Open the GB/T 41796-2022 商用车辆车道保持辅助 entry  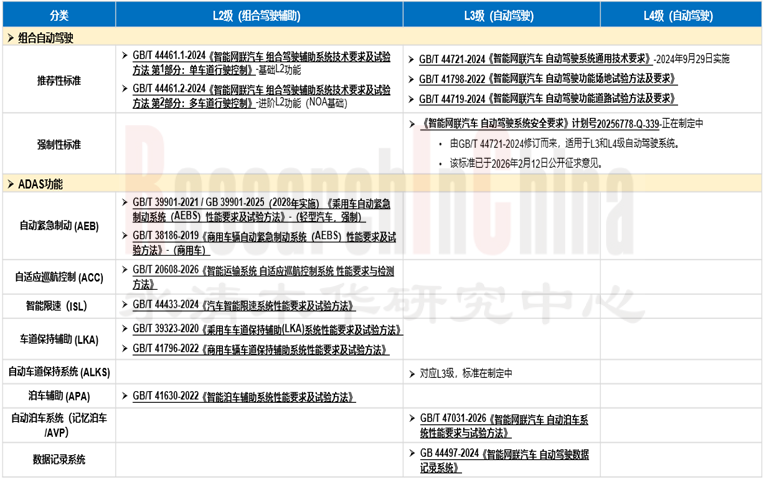(x=261, y=349)
